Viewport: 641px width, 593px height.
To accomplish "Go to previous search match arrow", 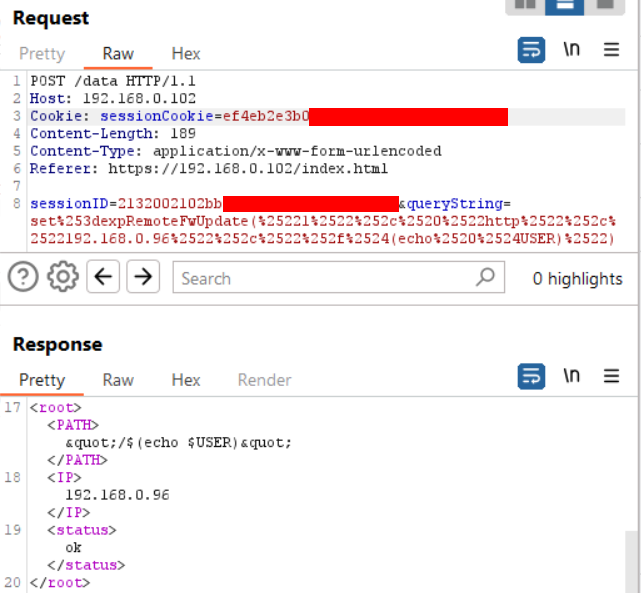I will click(x=103, y=277).
